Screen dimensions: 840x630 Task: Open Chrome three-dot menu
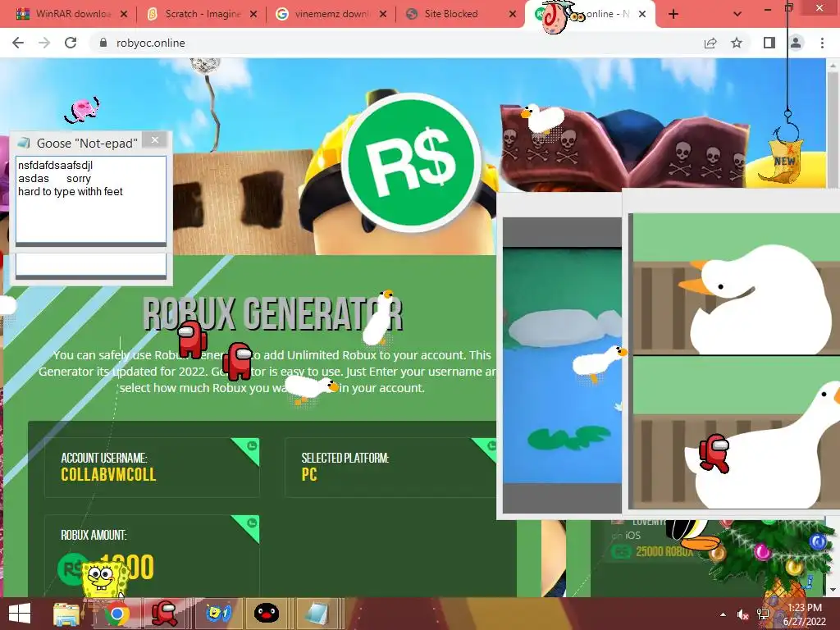pyautogui.click(x=822, y=43)
